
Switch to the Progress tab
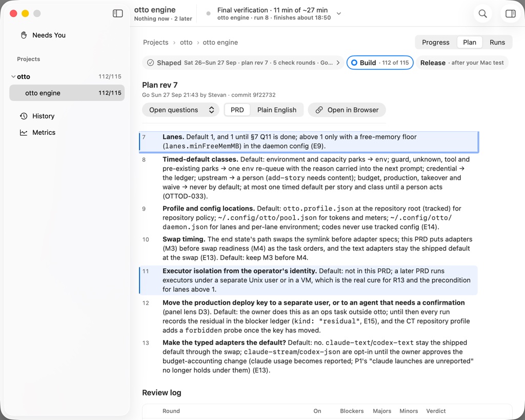coord(436,43)
